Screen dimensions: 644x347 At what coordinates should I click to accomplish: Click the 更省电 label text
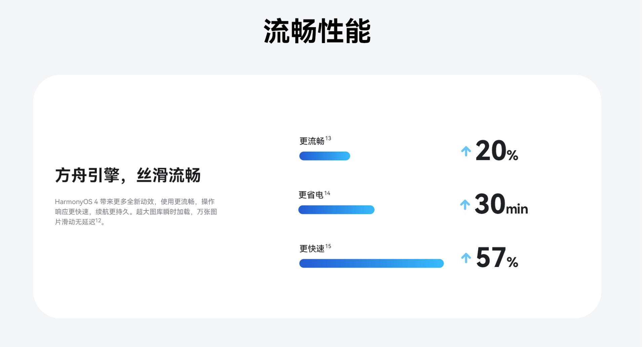tap(311, 195)
